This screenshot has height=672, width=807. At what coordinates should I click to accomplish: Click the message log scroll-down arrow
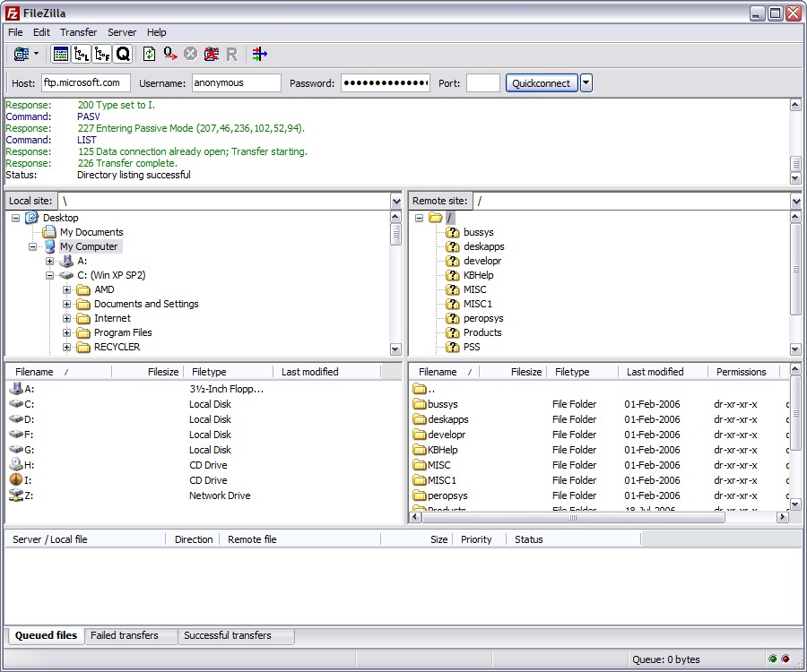pyautogui.click(x=795, y=178)
